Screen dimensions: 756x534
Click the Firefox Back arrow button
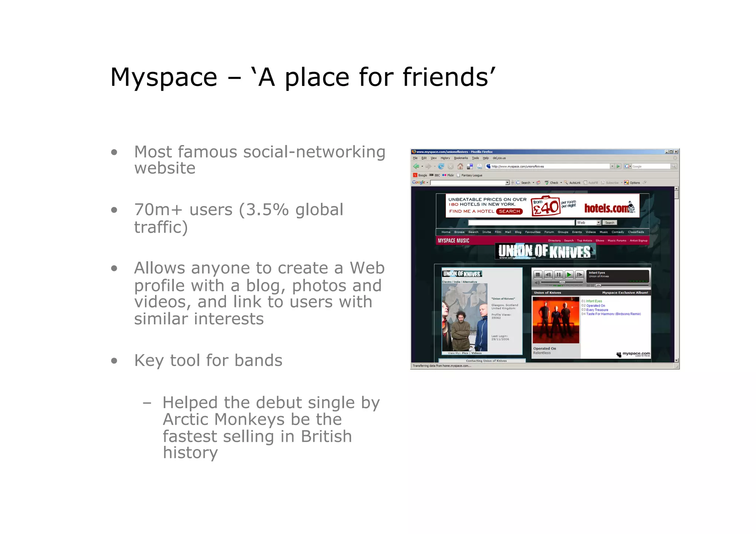pos(416,166)
